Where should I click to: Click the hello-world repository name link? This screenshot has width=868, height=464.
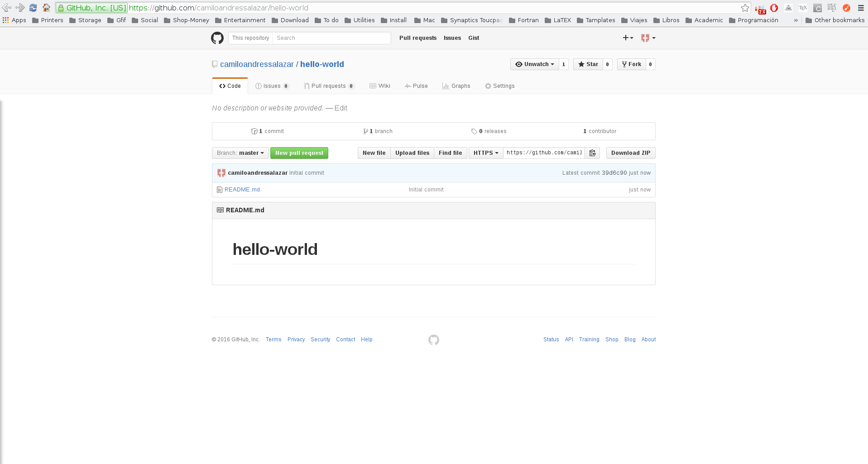coord(322,64)
